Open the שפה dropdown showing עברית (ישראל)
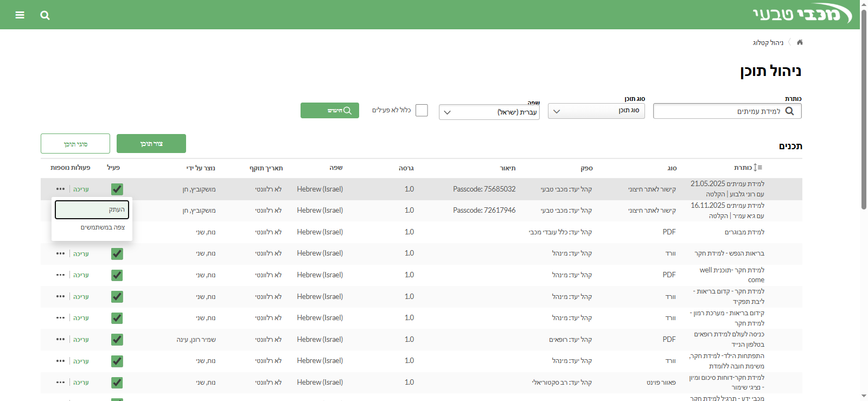Screen dimensions: 868x401 click(489, 112)
